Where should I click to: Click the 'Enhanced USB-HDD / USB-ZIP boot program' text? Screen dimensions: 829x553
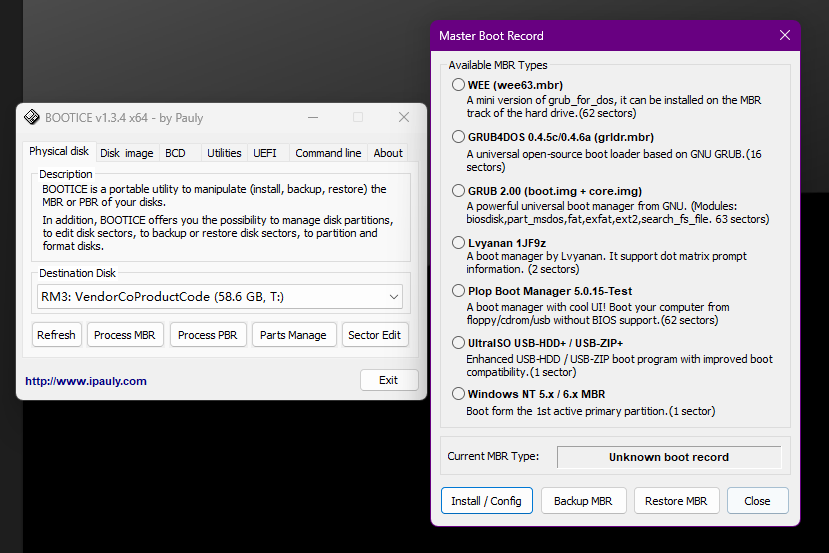point(619,365)
